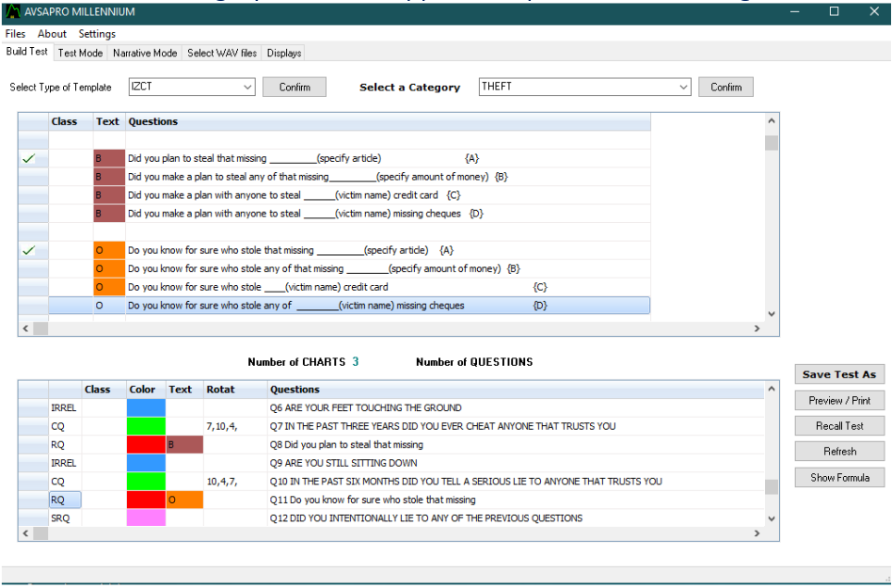This screenshot has height=588, width=892.
Task: Click the AVSAPRO app icon in title bar
Action: pos(12,11)
